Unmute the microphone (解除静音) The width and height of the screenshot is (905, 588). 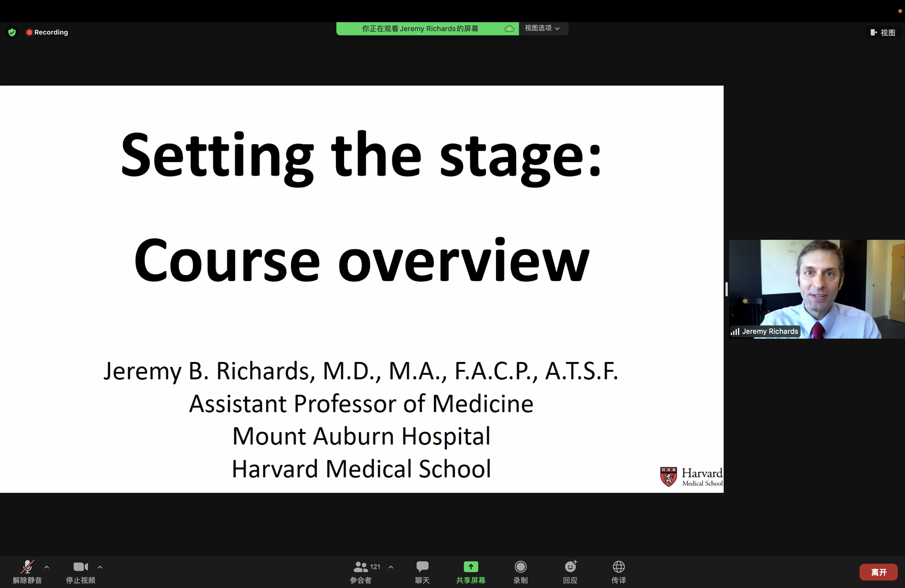click(27, 572)
